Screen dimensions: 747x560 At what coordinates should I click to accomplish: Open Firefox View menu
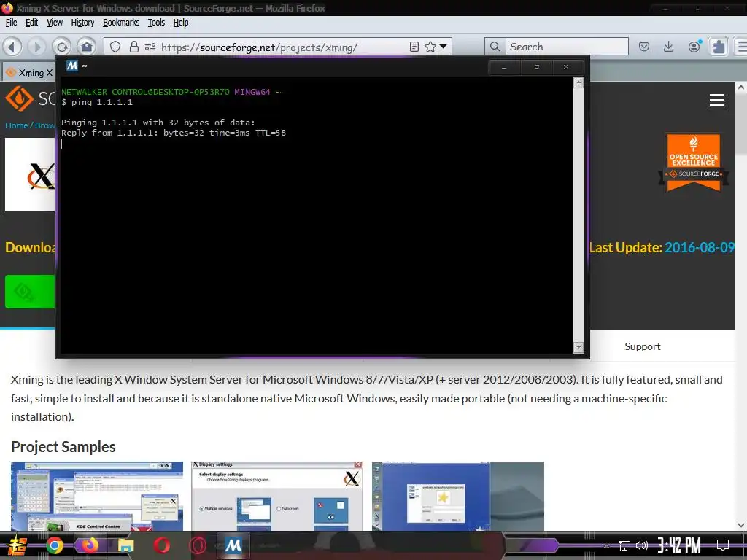pyautogui.click(x=54, y=23)
